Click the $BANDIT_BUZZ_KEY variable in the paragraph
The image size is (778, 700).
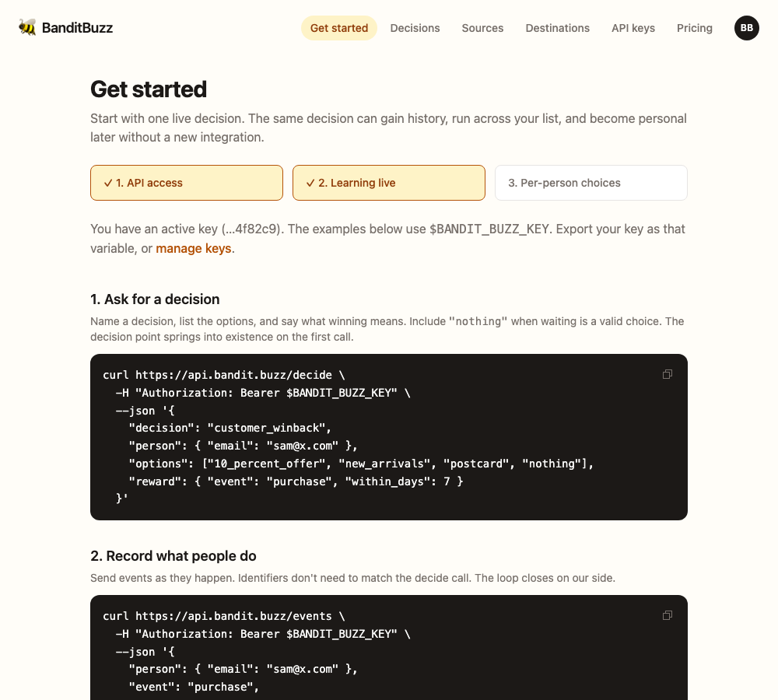coord(489,229)
